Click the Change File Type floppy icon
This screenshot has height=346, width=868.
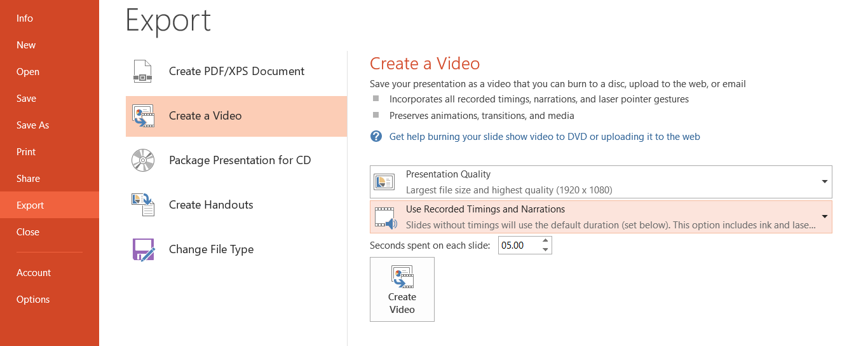coord(143,249)
